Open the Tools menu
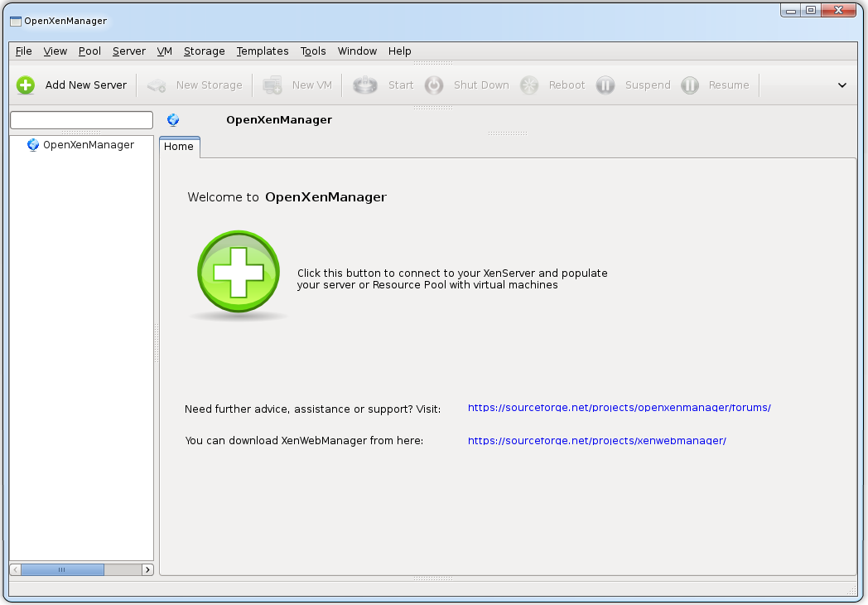 coord(313,51)
